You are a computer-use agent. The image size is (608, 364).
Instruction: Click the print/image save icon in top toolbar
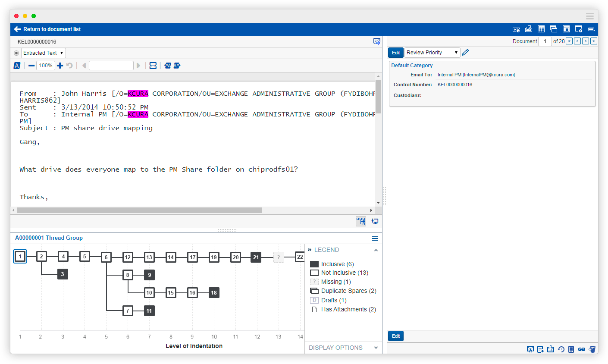(529, 29)
